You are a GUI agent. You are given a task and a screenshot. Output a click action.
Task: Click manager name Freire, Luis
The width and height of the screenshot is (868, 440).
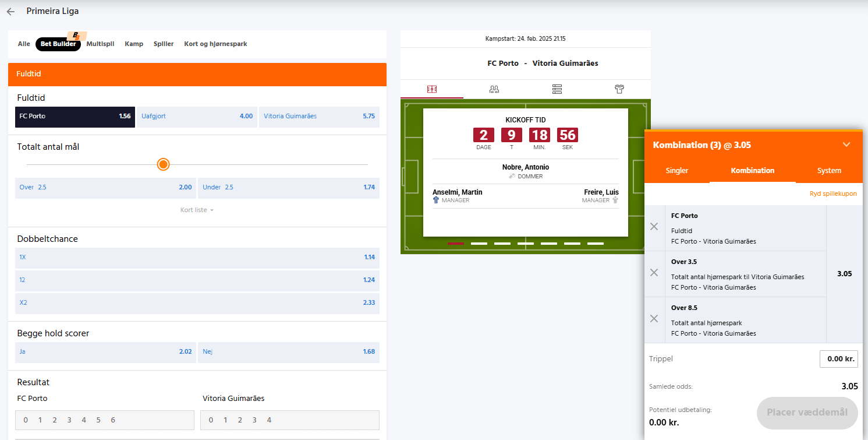click(x=601, y=192)
